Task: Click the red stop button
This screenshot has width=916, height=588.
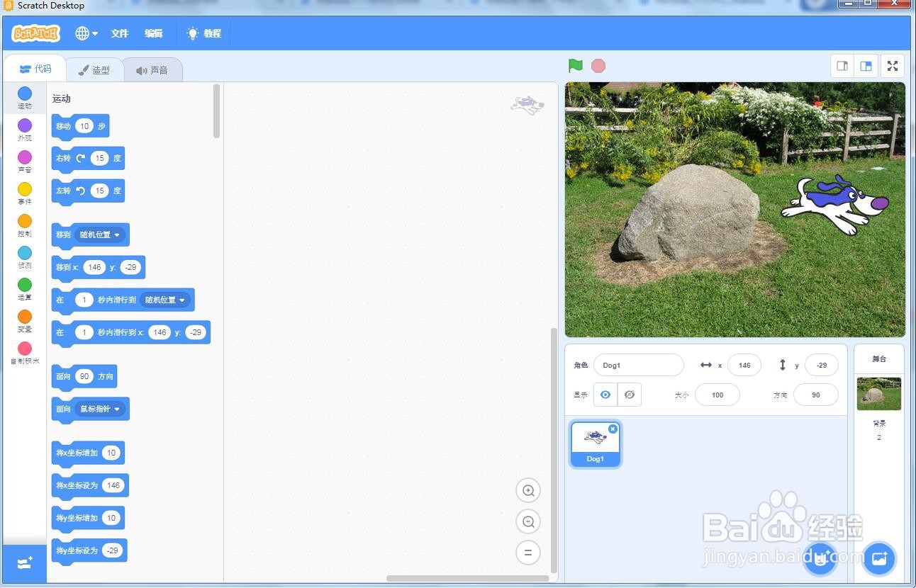Action: (598, 66)
